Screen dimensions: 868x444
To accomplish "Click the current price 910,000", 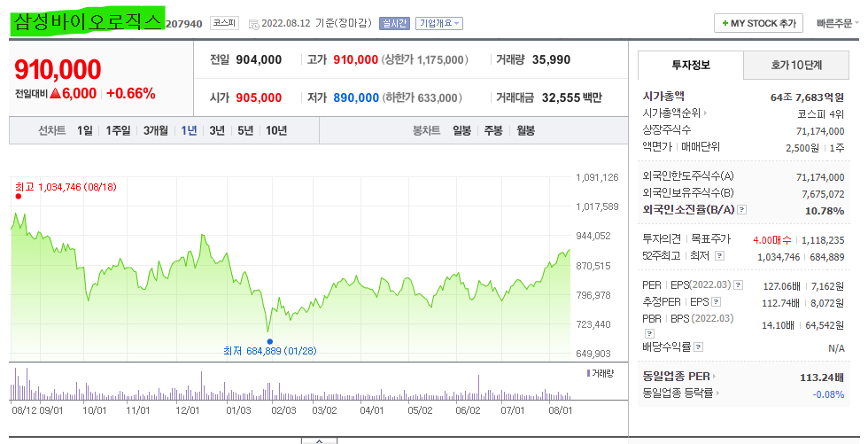I will click(x=58, y=70).
